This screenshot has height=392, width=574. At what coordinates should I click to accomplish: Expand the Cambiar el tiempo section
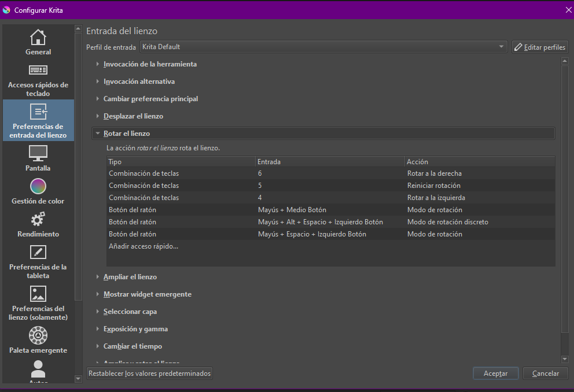pos(133,346)
